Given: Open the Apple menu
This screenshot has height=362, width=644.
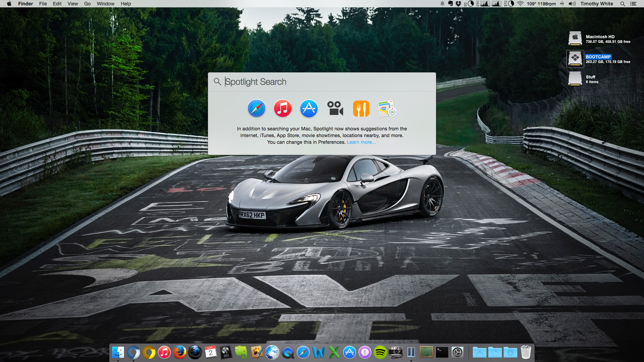Looking at the screenshot, I should pyautogui.click(x=9, y=4).
